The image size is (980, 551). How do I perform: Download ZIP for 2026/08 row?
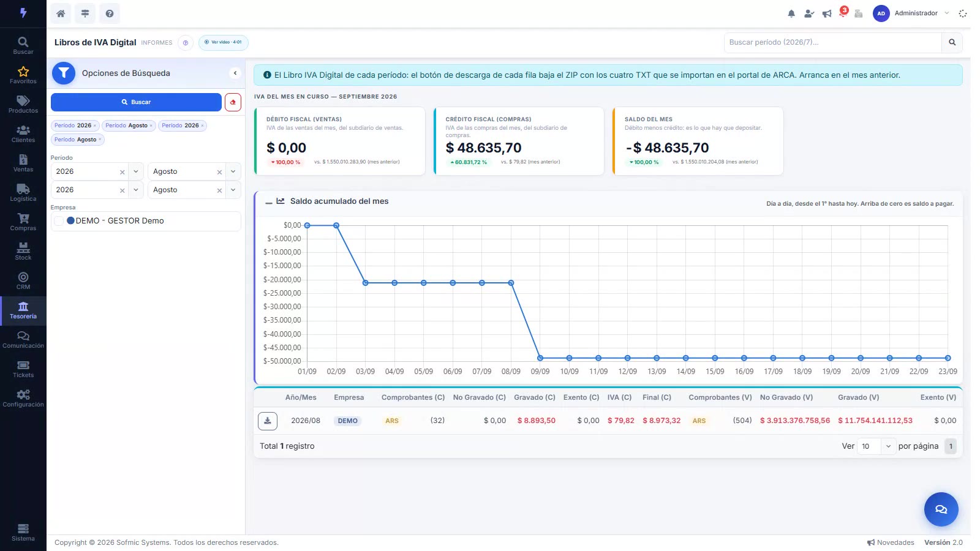point(268,421)
